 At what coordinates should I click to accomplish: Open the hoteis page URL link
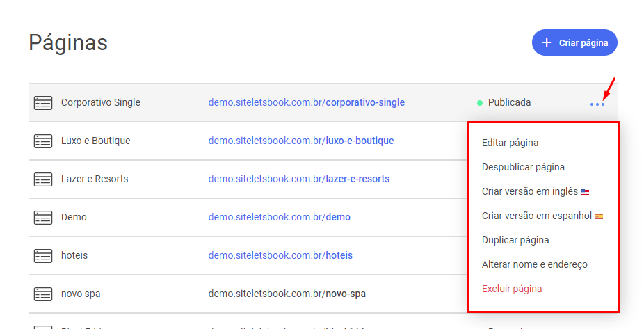pyautogui.click(x=280, y=255)
